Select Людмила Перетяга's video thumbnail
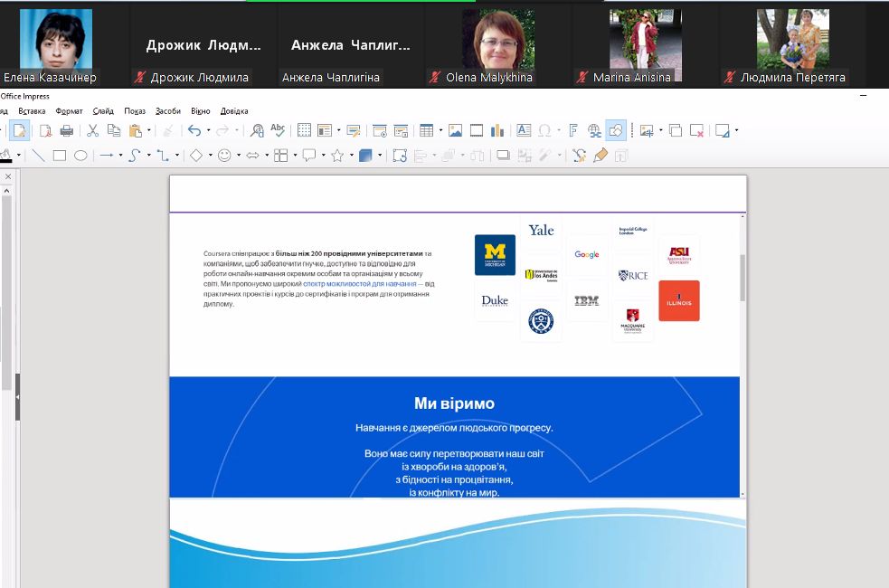Screen dimensions: 889x588 (792, 45)
